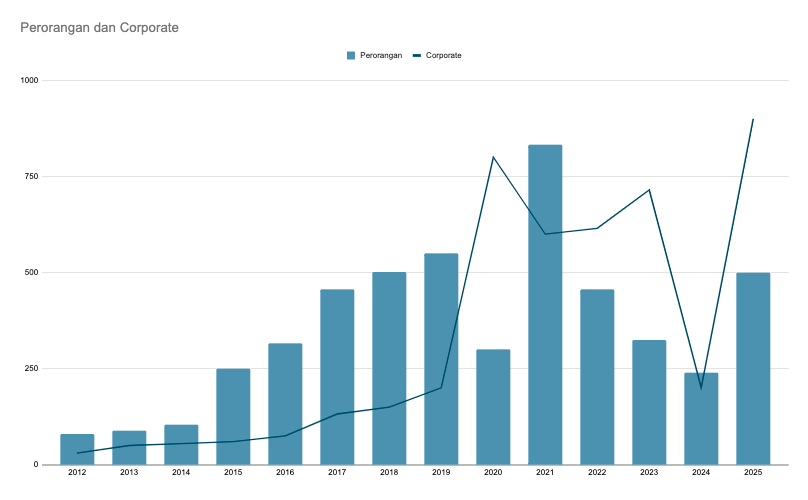
Task: Click the 2016 x-axis year label
Action: click(285, 472)
